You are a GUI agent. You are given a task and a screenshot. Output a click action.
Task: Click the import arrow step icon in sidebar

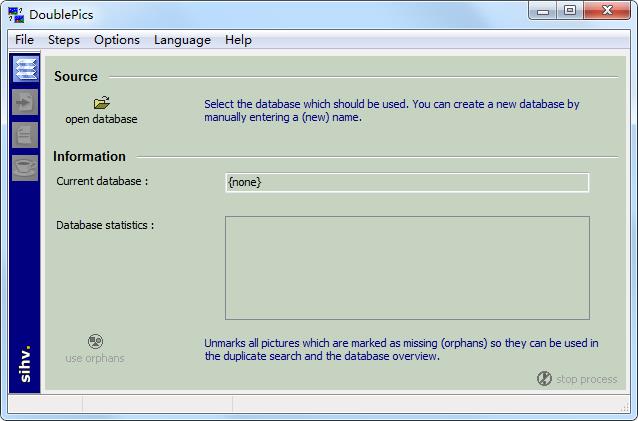coord(25,101)
